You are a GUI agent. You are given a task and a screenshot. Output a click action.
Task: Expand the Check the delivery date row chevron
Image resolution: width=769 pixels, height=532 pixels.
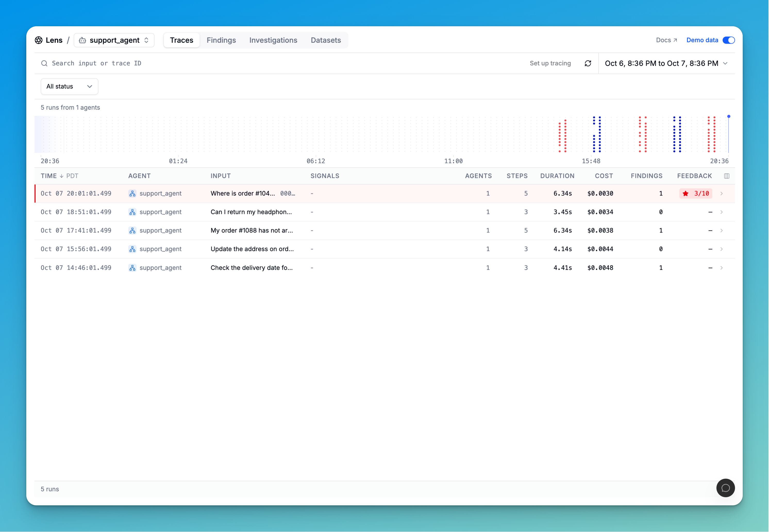coord(721,268)
